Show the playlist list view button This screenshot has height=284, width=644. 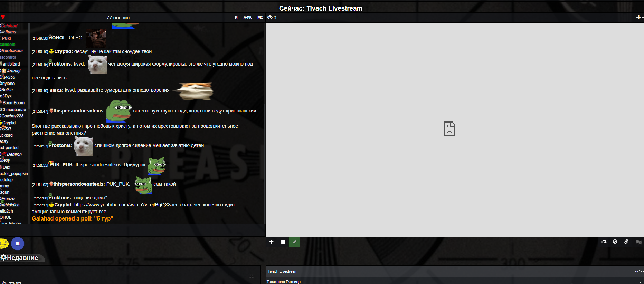pos(283,242)
